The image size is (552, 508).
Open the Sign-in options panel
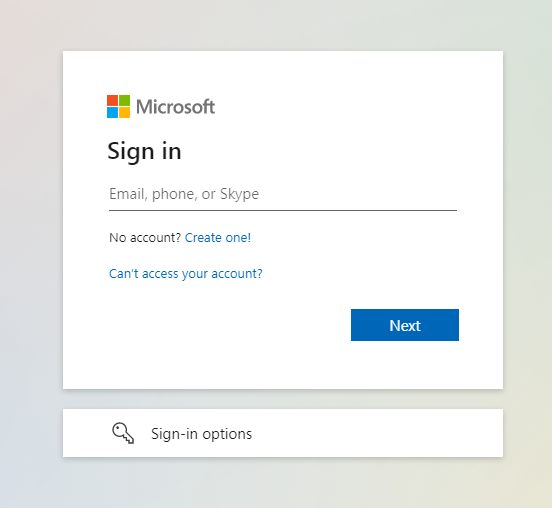click(x=283, y=433)
